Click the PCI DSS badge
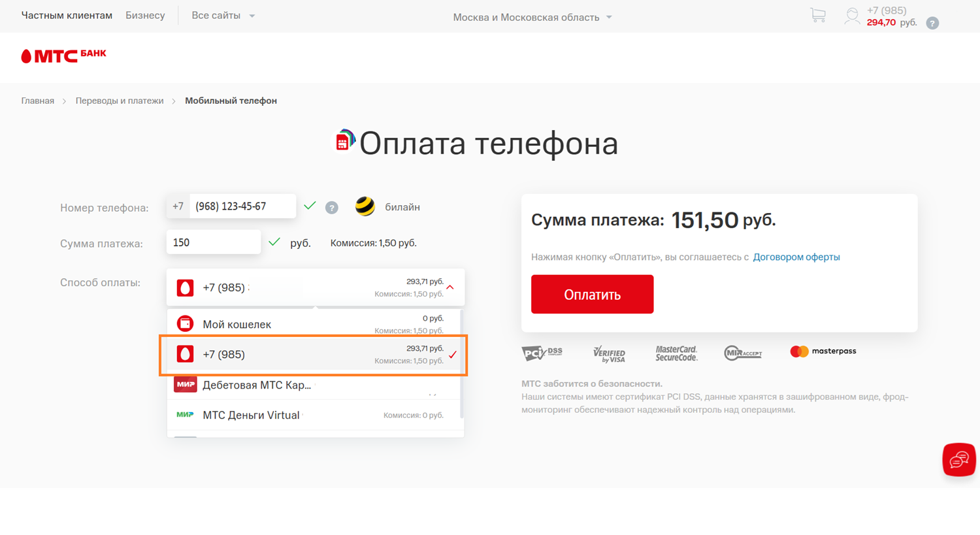 coord(542,353)
